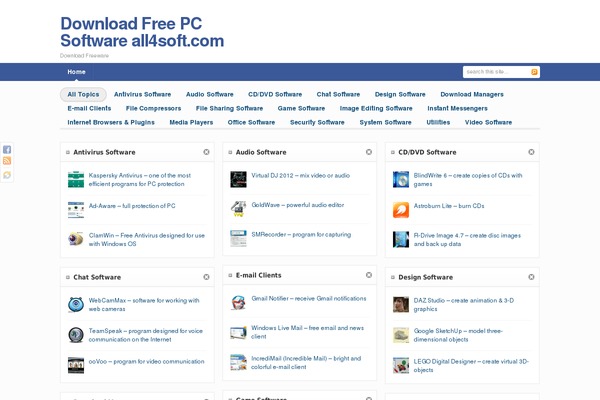Open the WebCamMax icon
Image resolution: width=600 pixels, height=400 pixels.
click(x=76, y=305)
